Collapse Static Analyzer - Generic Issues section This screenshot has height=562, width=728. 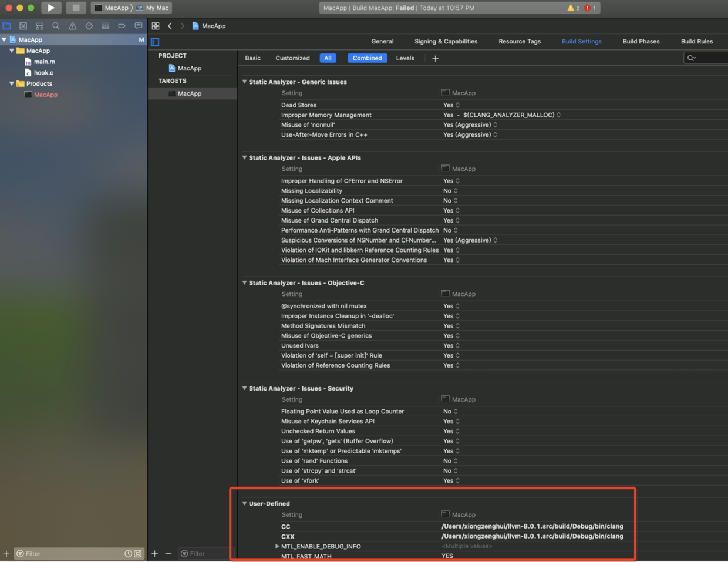[244, 82]
